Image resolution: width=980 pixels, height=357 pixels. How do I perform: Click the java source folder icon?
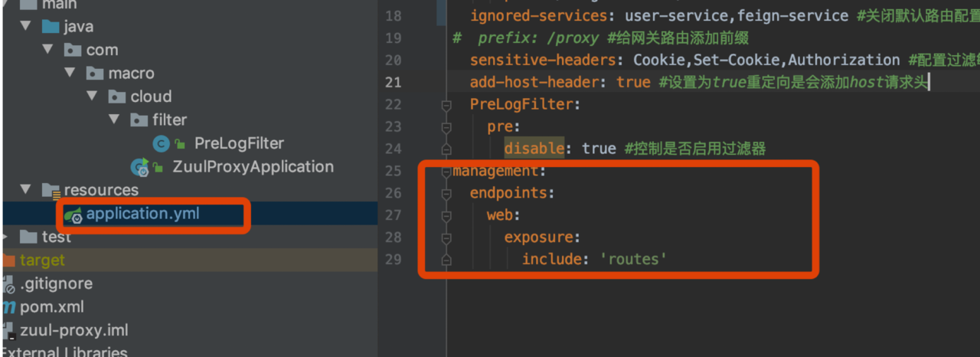pyautogui.click(x=51, y=27)
